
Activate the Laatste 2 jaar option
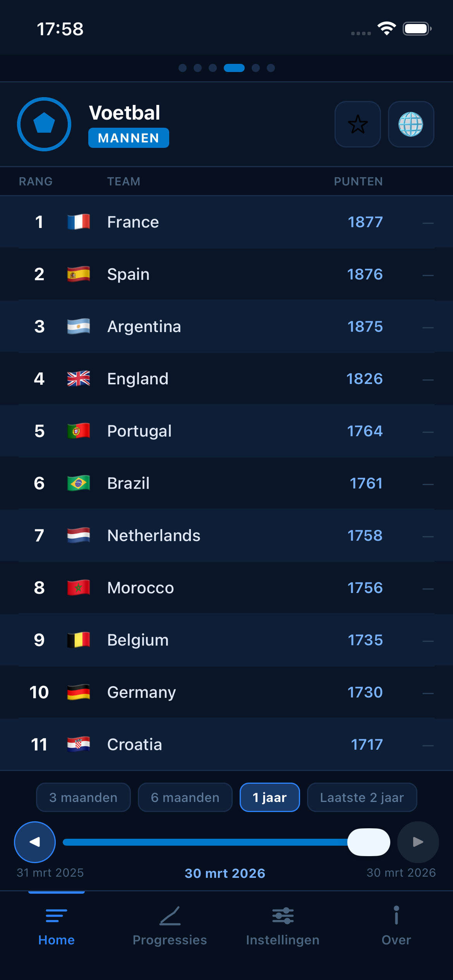coord(362,797)
